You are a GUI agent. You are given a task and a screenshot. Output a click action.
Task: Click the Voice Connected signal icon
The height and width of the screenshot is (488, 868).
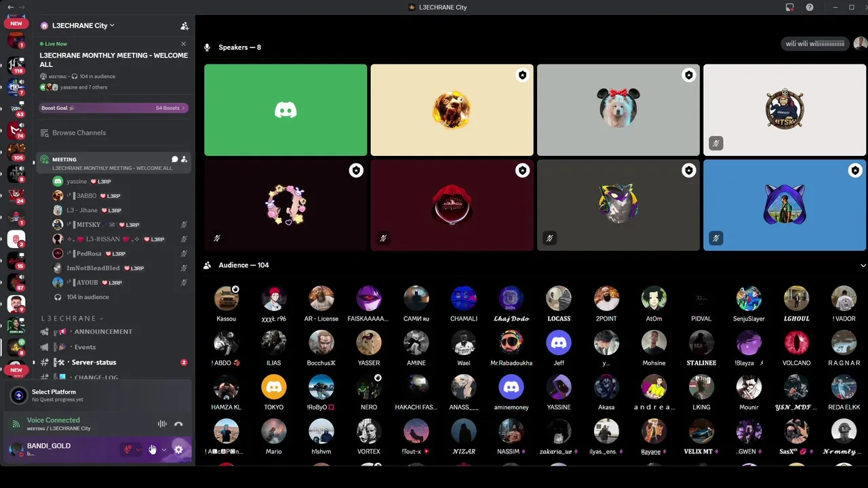click(16, 424)
